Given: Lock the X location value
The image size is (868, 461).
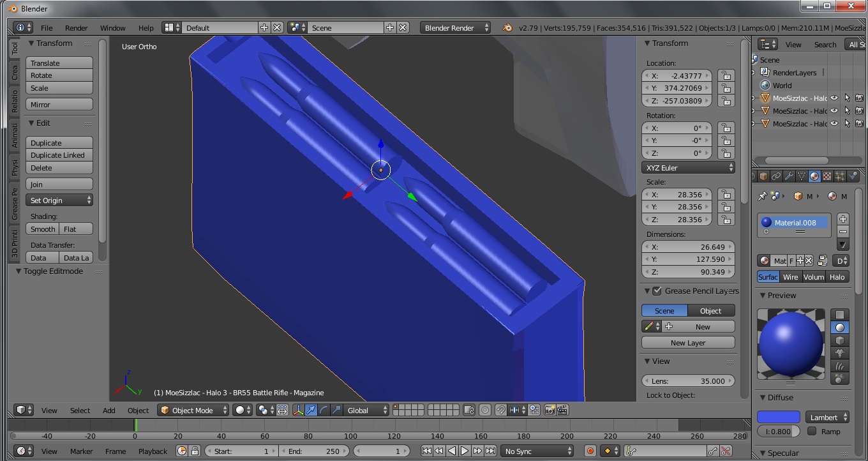Looking at the screenshot, I should pyautogui.click(x=726, y=75).
